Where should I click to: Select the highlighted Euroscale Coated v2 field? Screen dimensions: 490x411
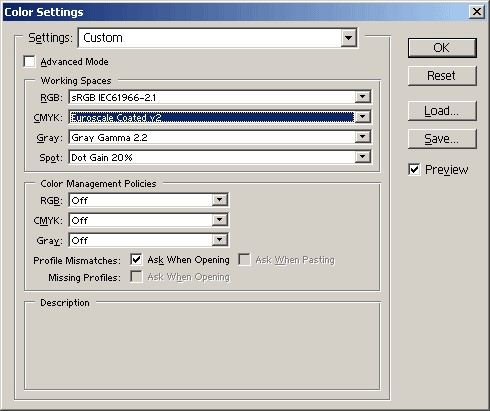(x=212, y=117)
